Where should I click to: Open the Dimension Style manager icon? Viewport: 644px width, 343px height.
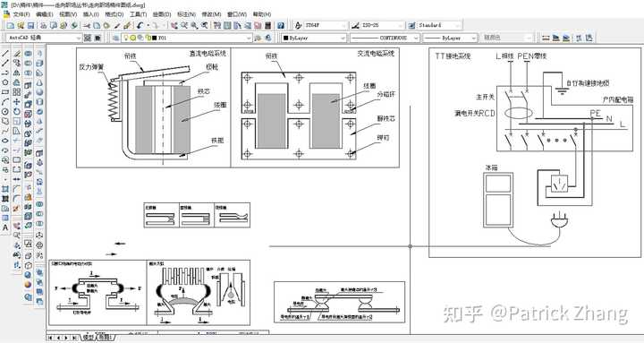[356, 25]
